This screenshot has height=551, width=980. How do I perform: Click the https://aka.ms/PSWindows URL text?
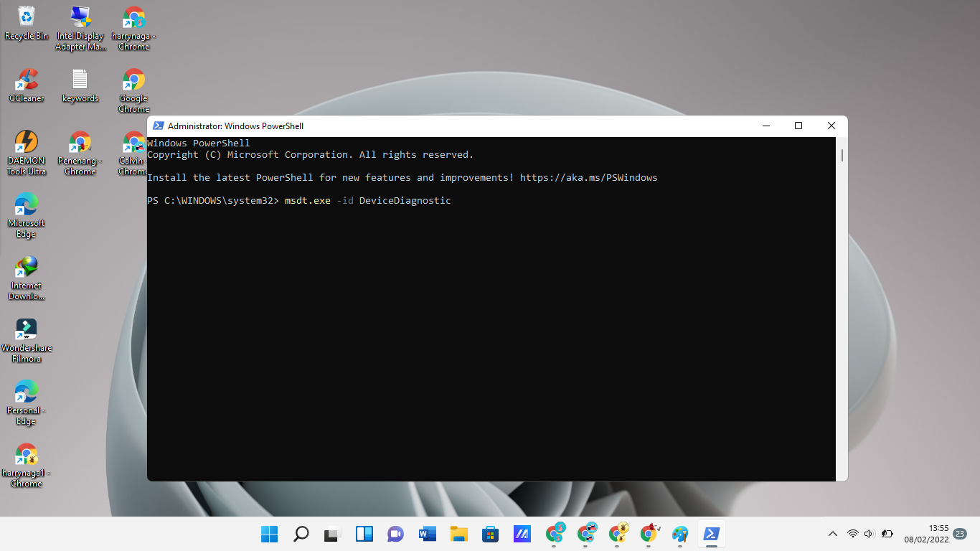click(589, 177)
